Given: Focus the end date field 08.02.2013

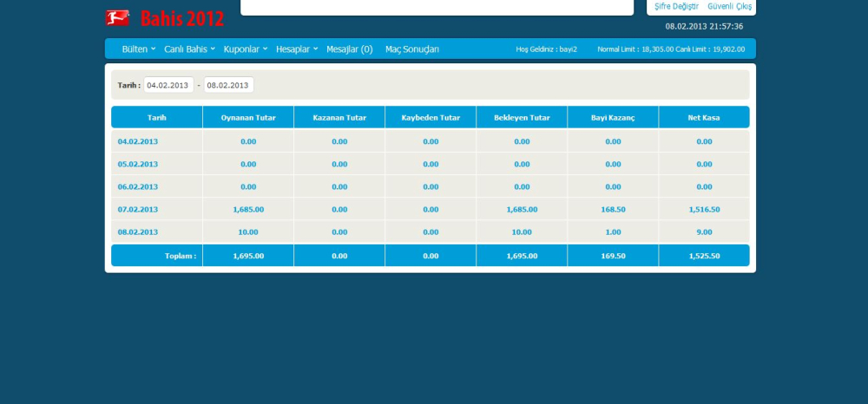Looking at the screenshot, I should pyautogui.click(x=228, y=85).
